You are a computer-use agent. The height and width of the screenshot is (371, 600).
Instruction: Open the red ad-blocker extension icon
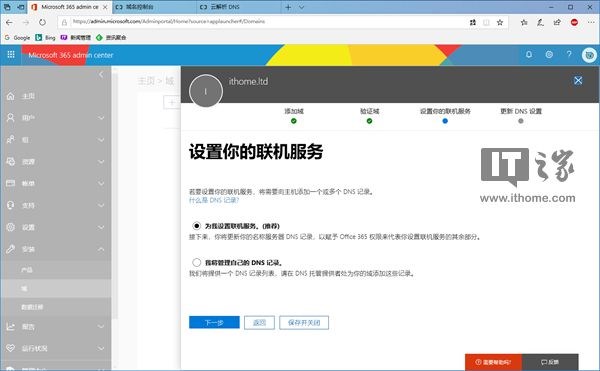tap(574, 23)
